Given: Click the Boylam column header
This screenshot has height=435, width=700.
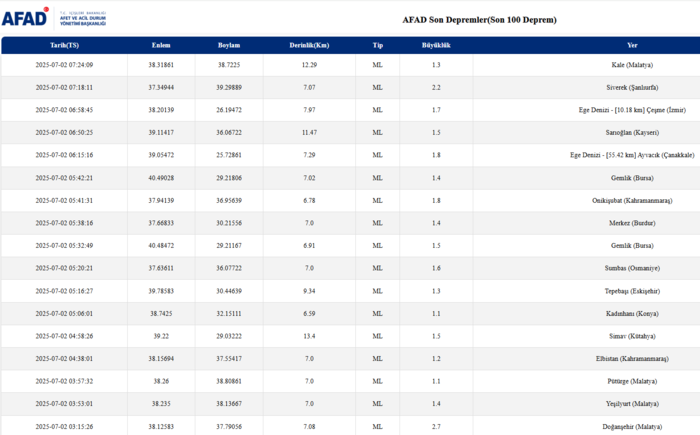Looking at the screenshot, I should (x=229, y=45).
